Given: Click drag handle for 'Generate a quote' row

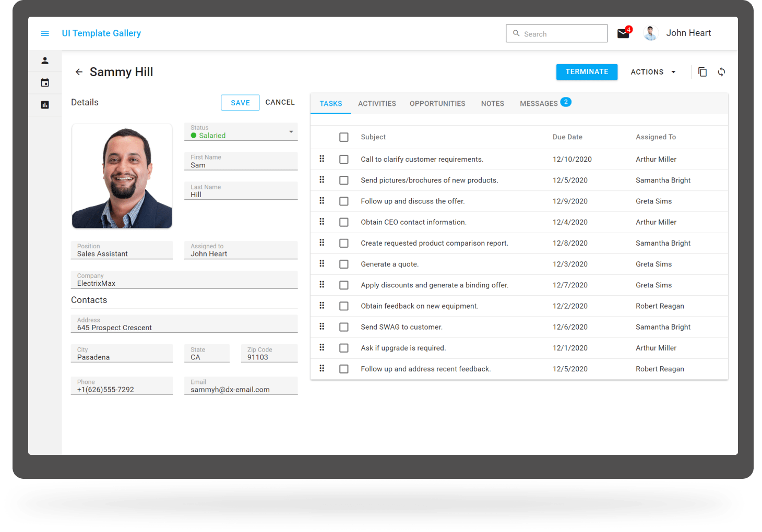Looking at the screenshot, I should pyautogui.click(x=322, y=264).
